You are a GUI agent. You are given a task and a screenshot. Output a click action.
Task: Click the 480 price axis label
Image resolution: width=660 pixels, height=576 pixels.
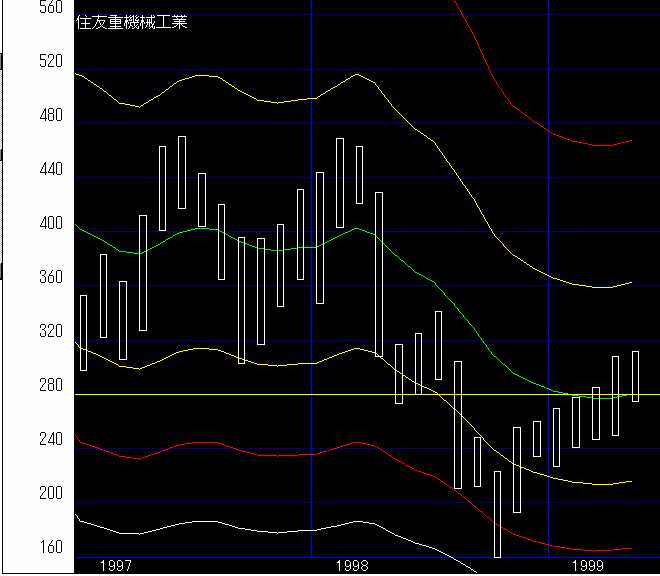click(x=50, y=116)
